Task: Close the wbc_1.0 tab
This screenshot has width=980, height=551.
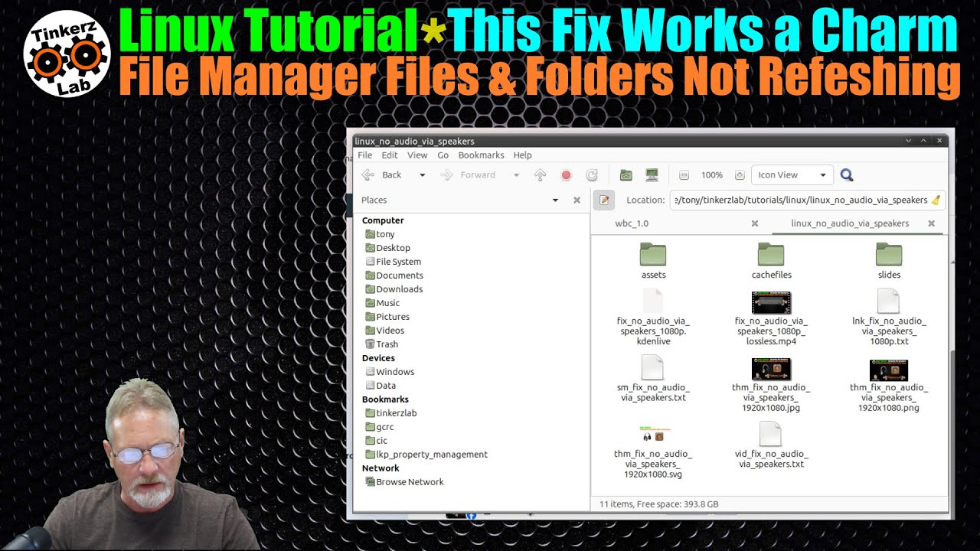Action: (754, 223)
